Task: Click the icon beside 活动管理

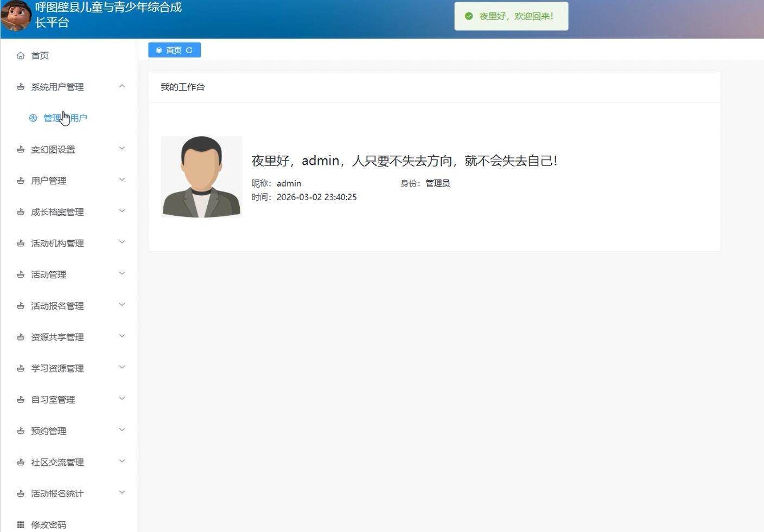Action: [21, 274]
